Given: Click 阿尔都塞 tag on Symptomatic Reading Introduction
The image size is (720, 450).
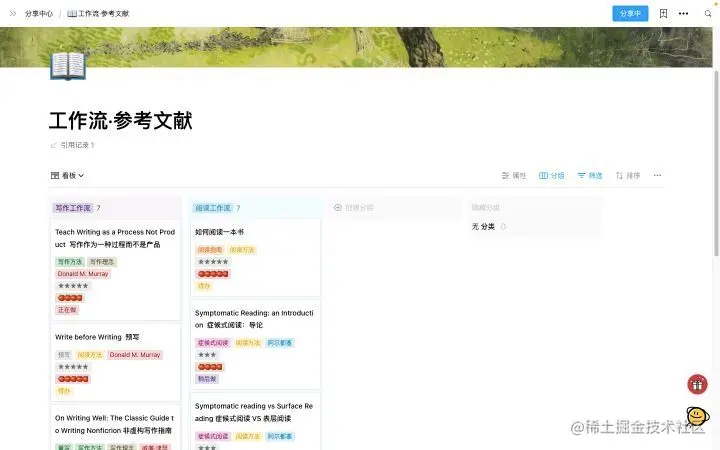Looking at the screenshot, I should pyautogui.click(x=280, y=343).
